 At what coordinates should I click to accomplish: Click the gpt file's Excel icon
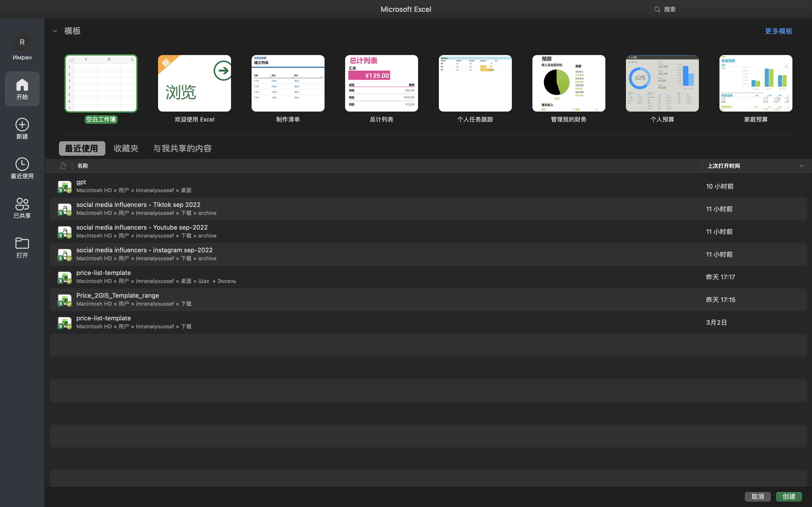pos(64,186)
